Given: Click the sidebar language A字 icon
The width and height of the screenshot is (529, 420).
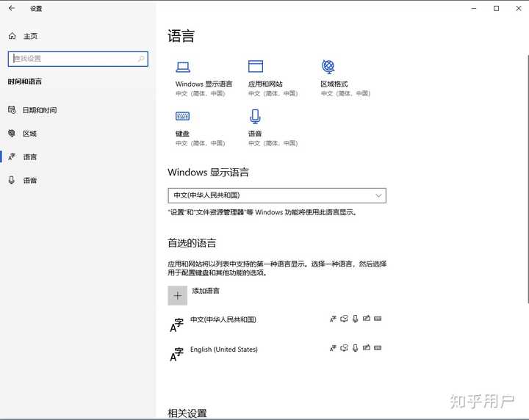Looking at the screenshot, I should coord(12,156).
